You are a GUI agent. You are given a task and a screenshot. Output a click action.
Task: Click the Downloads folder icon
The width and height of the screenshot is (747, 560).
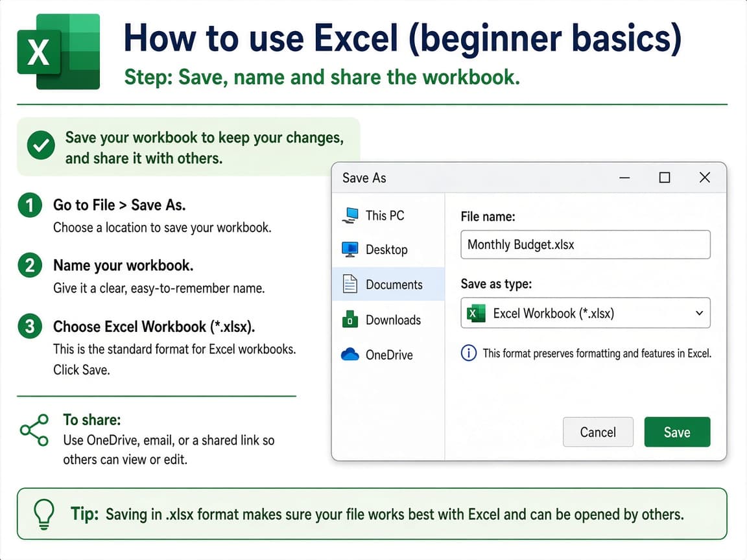click(x=350, y=320)
